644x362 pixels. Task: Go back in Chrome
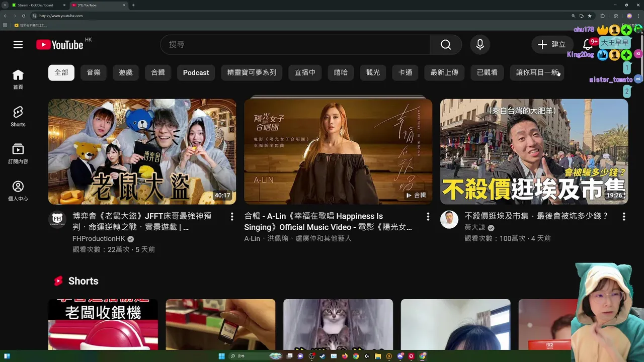[6, 16]
